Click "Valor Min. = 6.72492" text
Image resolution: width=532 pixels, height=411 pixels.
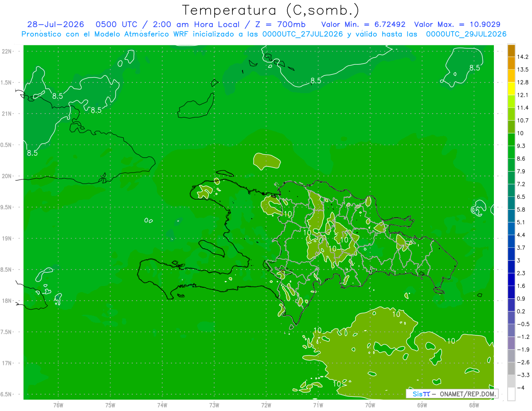tap(363, 24)
